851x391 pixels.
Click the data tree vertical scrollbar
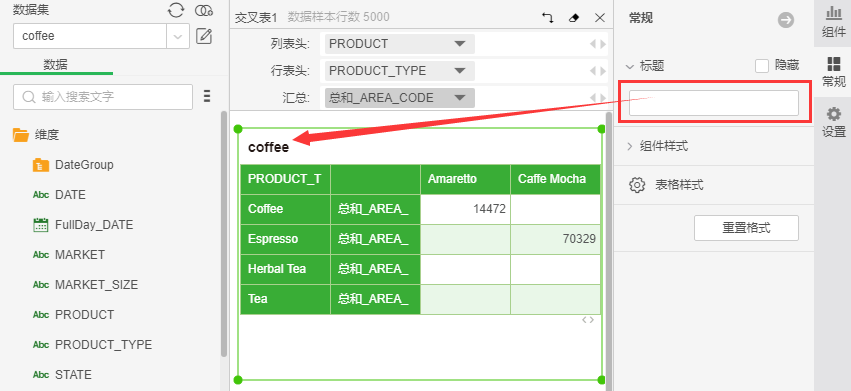coord(224,234)
